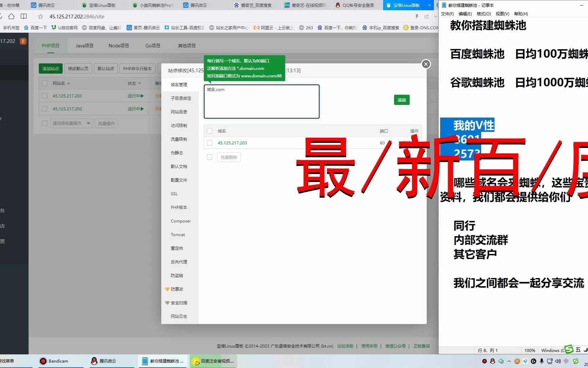Screen dimensions: 588x368
Task: Switch to the 其他项目 tab
Action: tap(187, 46)
